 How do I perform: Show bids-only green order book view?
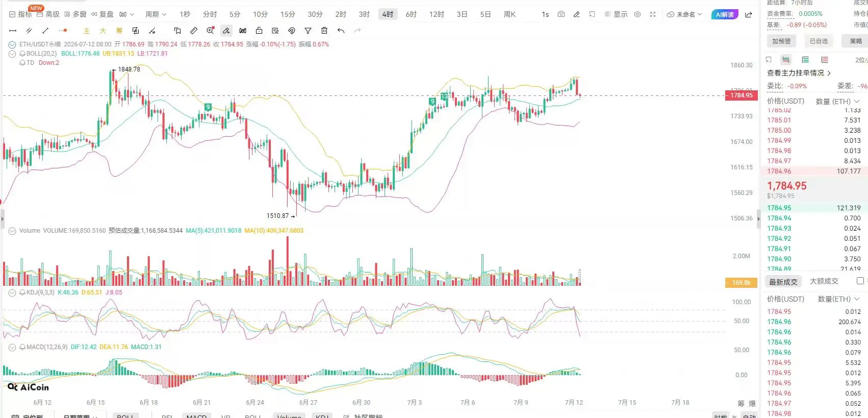[805, 60]
